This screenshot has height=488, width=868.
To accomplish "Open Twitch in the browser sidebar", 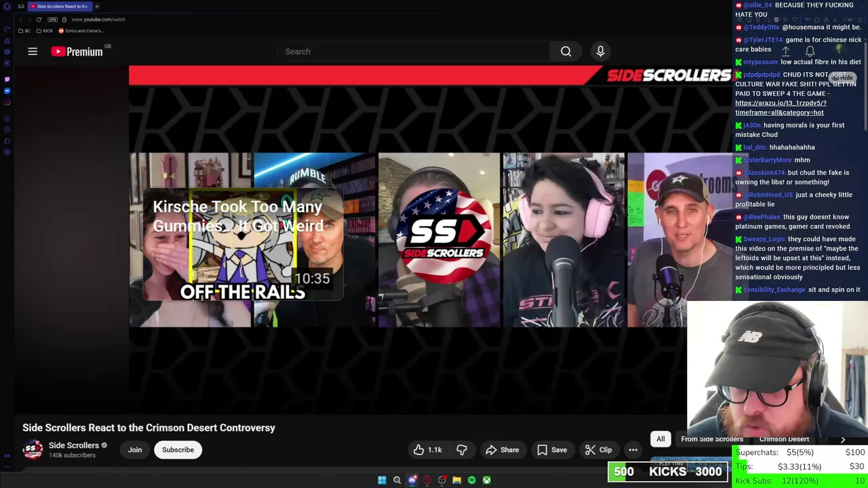I will point(7,79).
